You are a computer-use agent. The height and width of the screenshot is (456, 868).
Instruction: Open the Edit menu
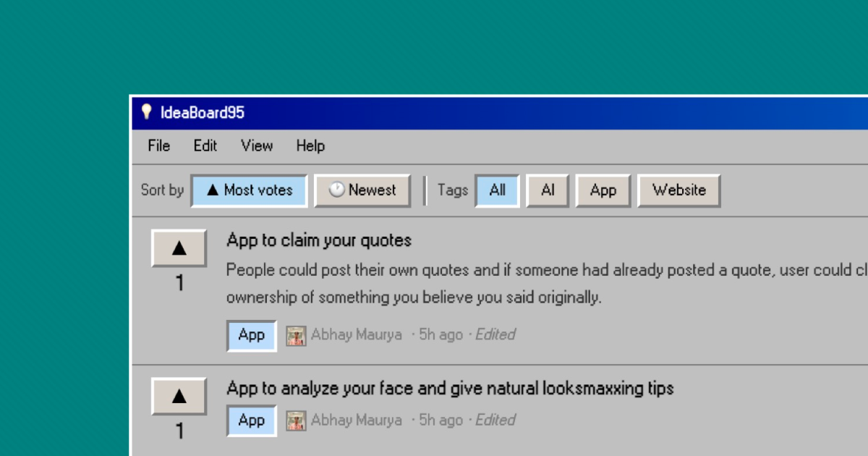point(205,145)
